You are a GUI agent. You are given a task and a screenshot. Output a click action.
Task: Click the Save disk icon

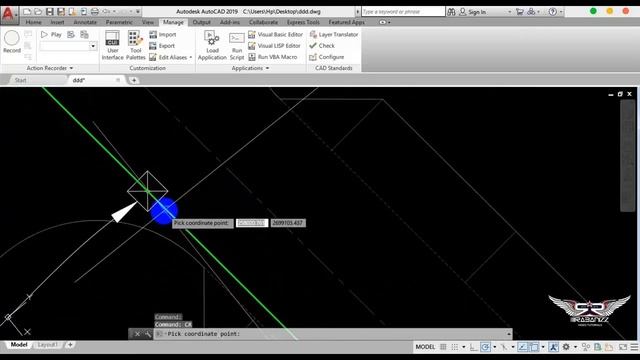(49, 12)
